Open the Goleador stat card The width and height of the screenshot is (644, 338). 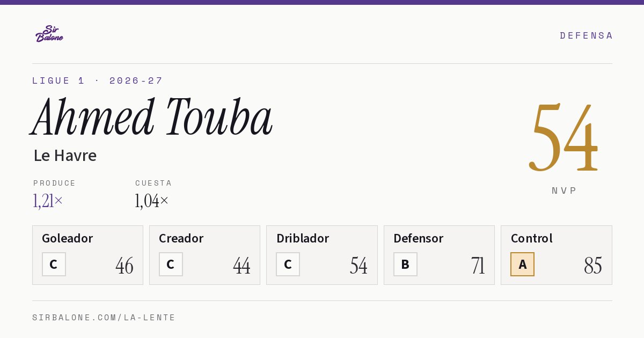87,255
